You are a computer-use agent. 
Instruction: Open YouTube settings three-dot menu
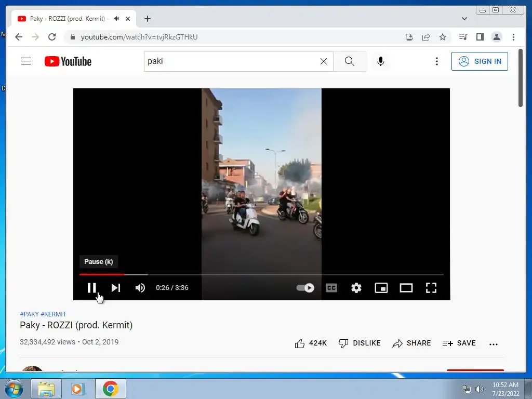click(x=436, y=61)
